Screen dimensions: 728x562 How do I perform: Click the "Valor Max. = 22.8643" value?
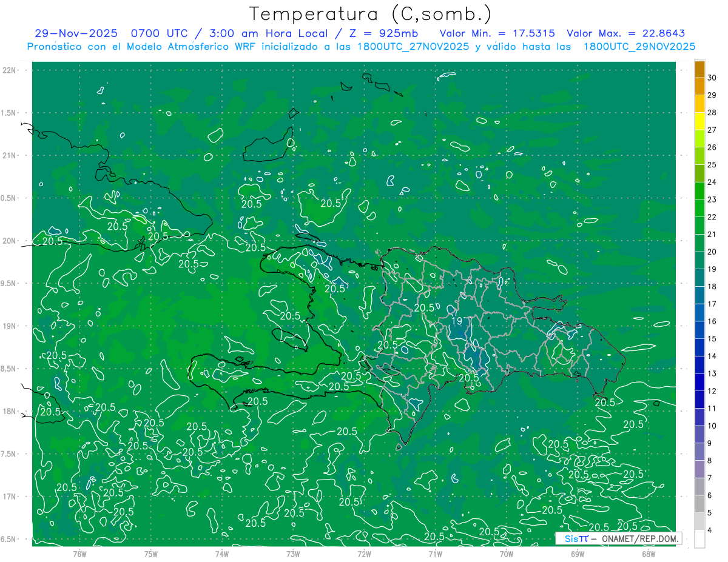pyautogui.click(x=626, y=33)
